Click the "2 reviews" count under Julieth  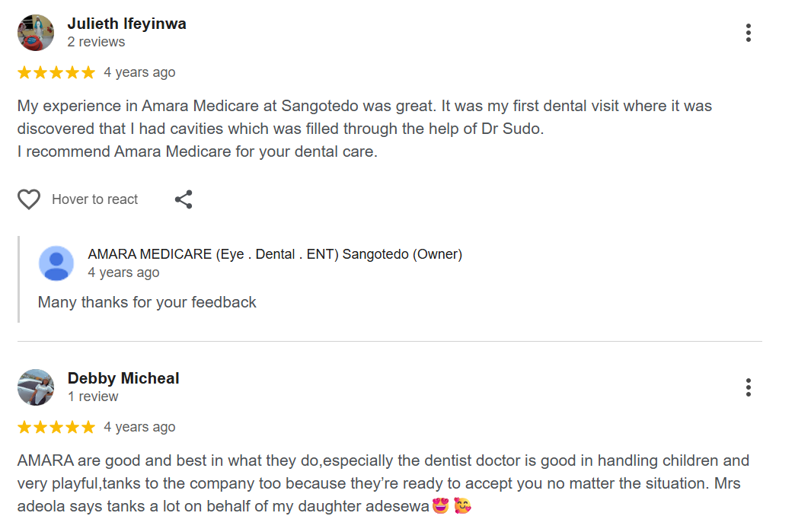96,42
